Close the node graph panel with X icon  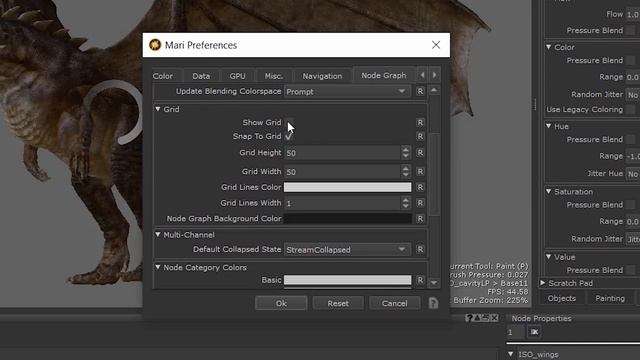[x=494, y=318]
